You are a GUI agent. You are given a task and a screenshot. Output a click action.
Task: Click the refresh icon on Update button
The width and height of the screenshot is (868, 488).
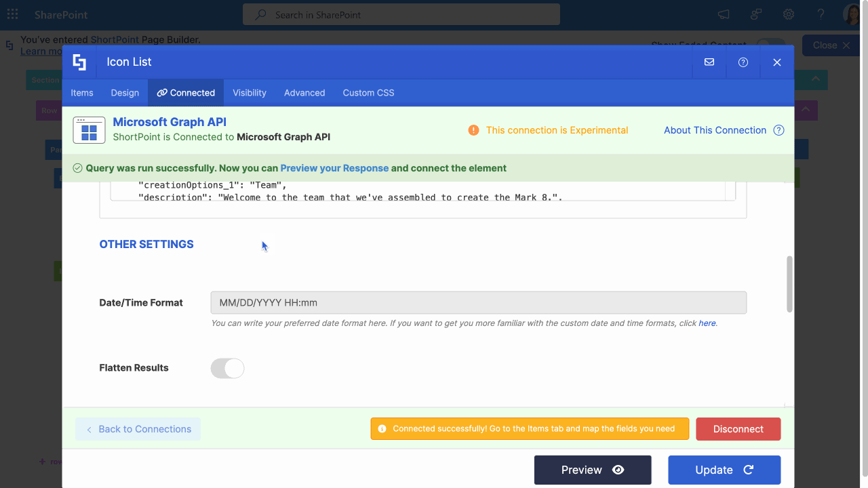[749, 470]
